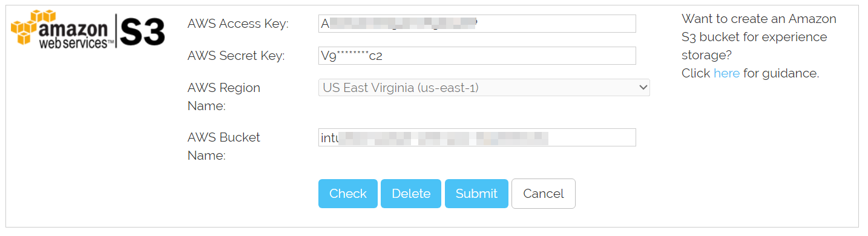Click the 'AWS Region Name:' label

tap(224, 97)
